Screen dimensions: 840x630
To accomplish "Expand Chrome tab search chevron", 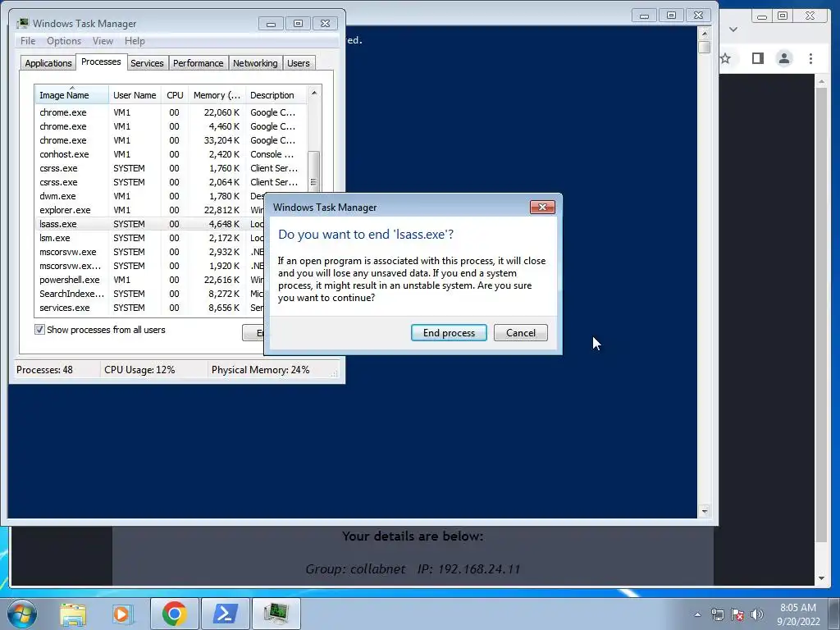I will coord(733,30).
